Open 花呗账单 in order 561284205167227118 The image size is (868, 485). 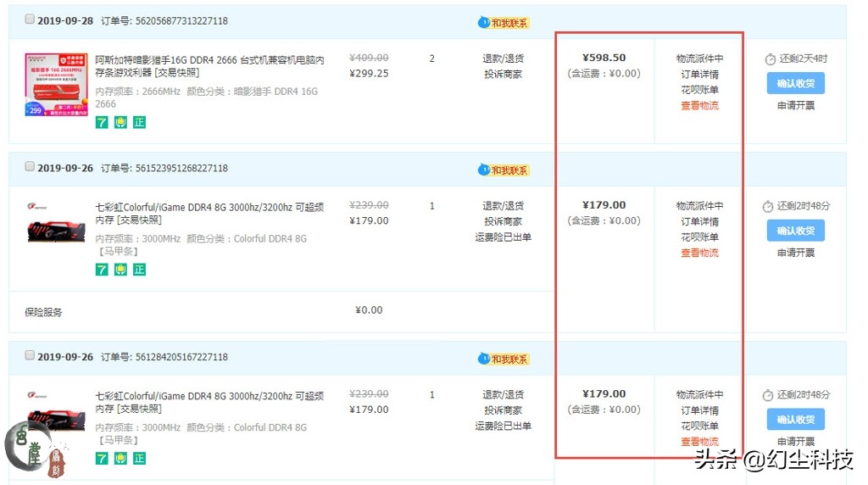click(x=699, y=426)
